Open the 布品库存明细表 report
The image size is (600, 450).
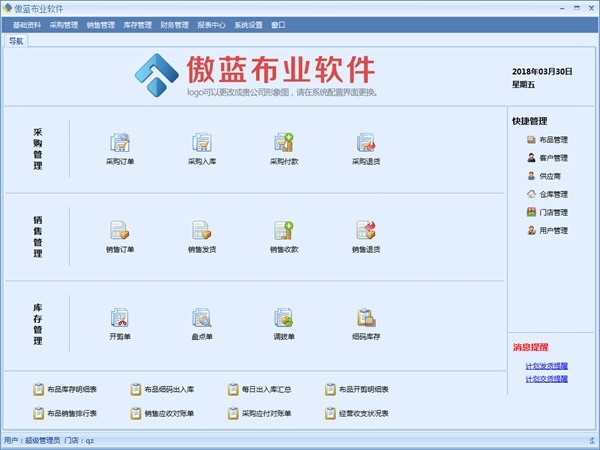[65, 390]
